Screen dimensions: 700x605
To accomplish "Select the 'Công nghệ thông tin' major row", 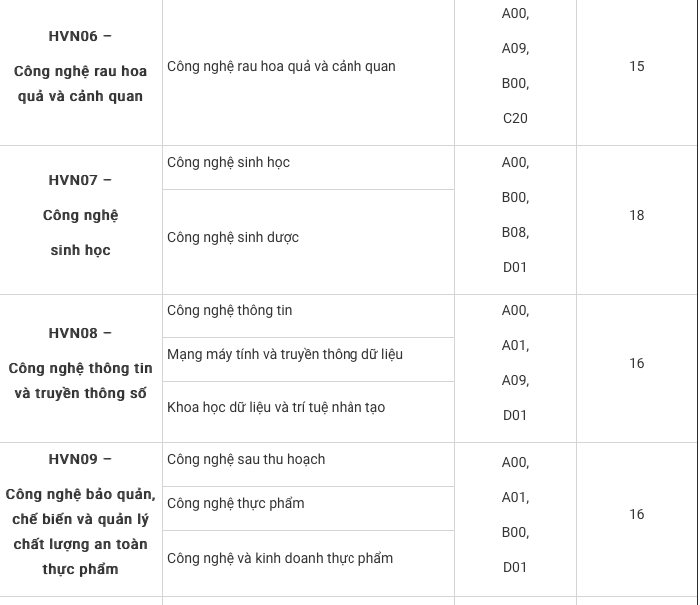I will coord(230,310).
